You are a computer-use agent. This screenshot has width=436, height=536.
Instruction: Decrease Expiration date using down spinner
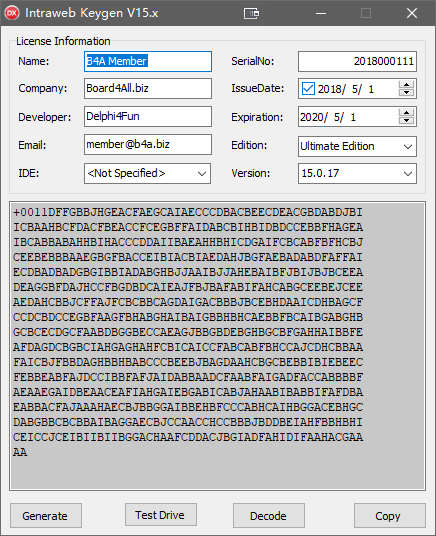pos(406,121)
